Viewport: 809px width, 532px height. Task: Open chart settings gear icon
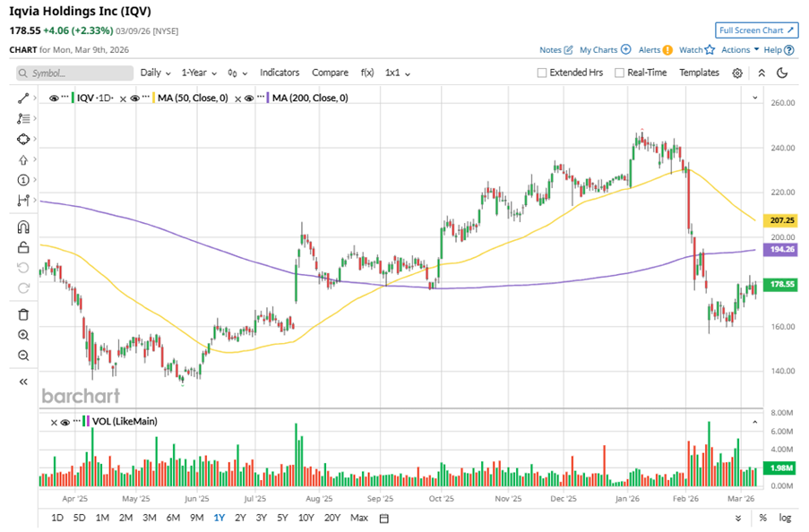[737, 73]
